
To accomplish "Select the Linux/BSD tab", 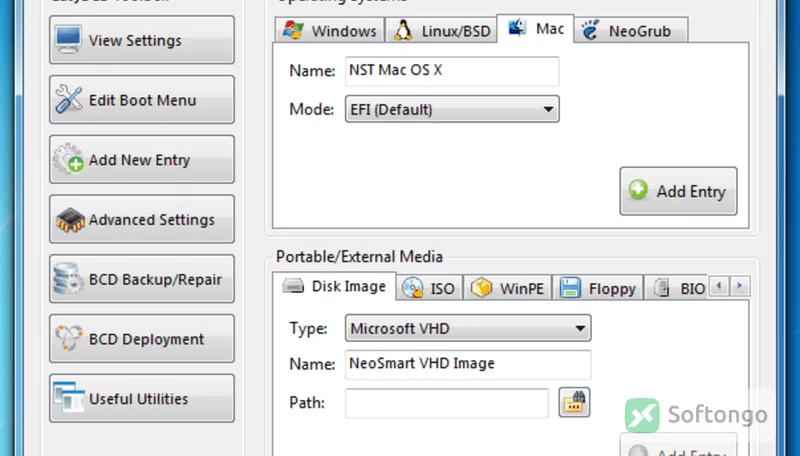I will [x=441, y=31].
